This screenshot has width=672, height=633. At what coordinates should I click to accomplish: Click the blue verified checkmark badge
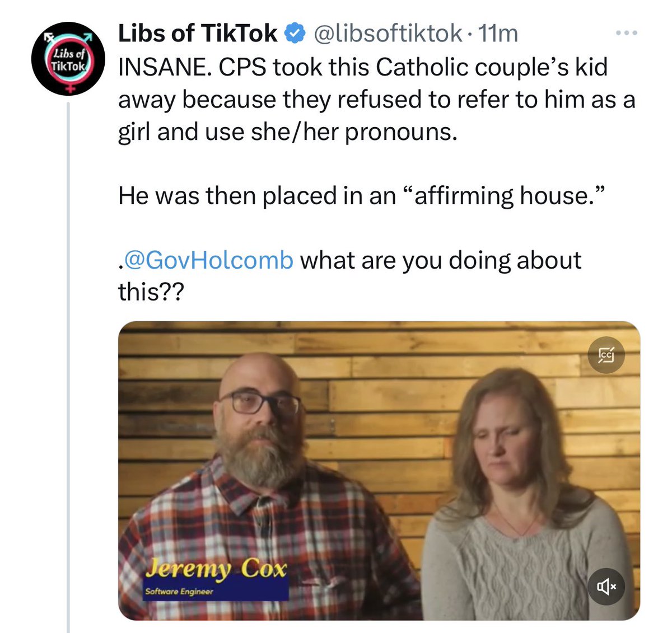[x=295, y=34]
